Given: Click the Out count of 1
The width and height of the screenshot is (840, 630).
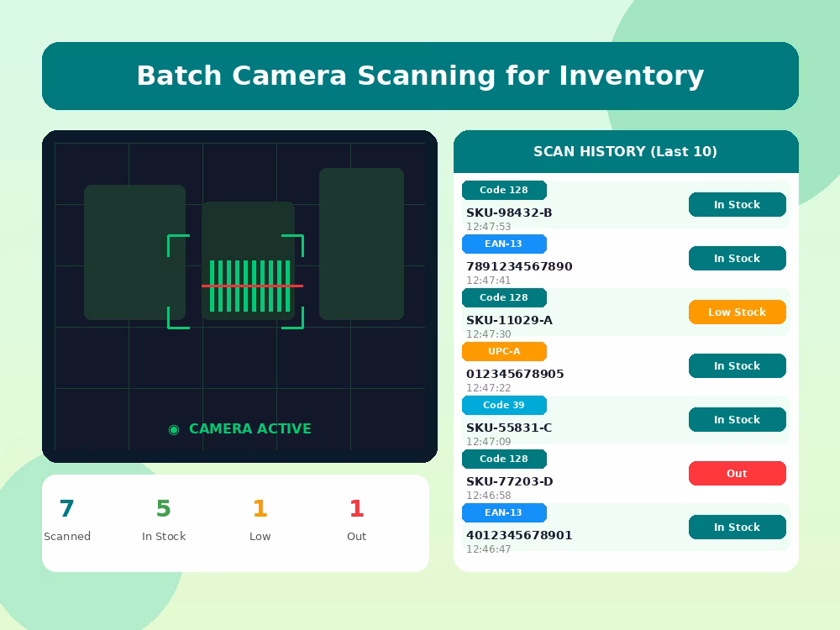Looking at the screenshot, I should [356, 508].
